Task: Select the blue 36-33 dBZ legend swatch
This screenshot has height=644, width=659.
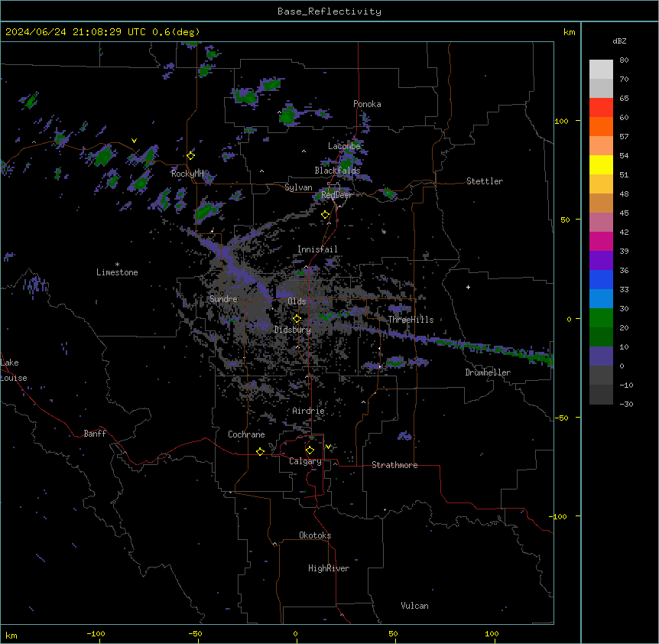Action: (601, 279)
